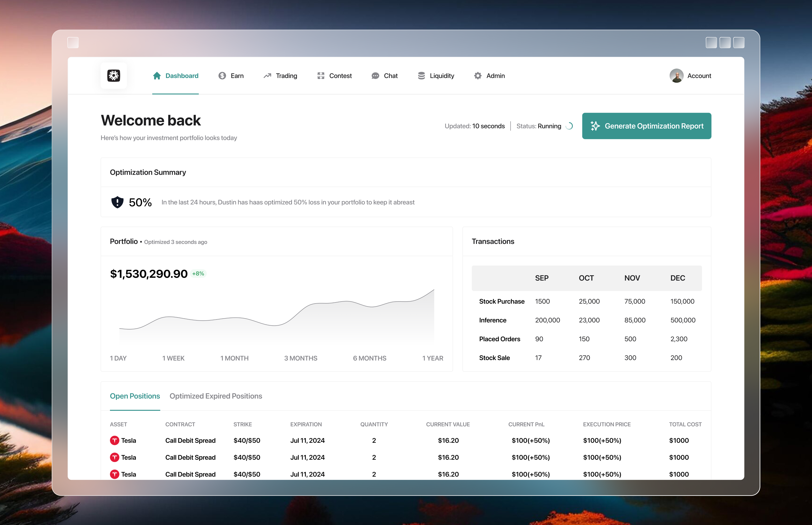This screenshot has width=812, height=525.
Task: Open Chat via the speech bubble icon
Action: pos(375,76)
